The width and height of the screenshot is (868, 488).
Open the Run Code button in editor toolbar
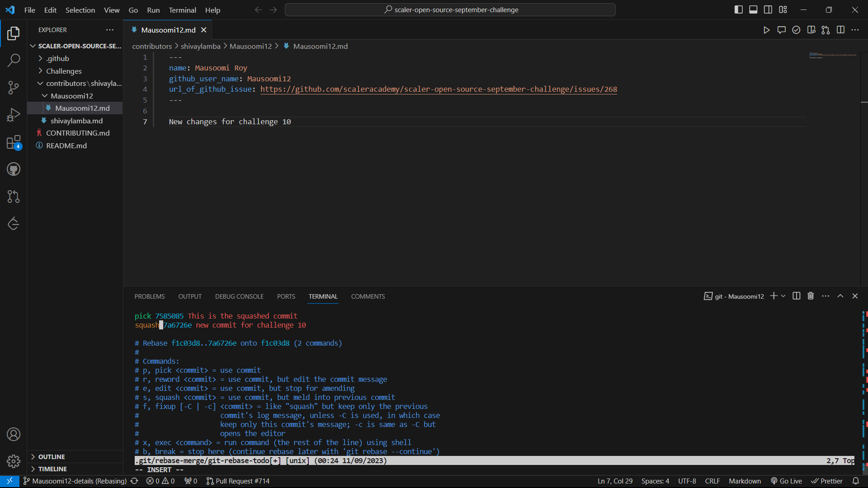(x=767, y=30)
